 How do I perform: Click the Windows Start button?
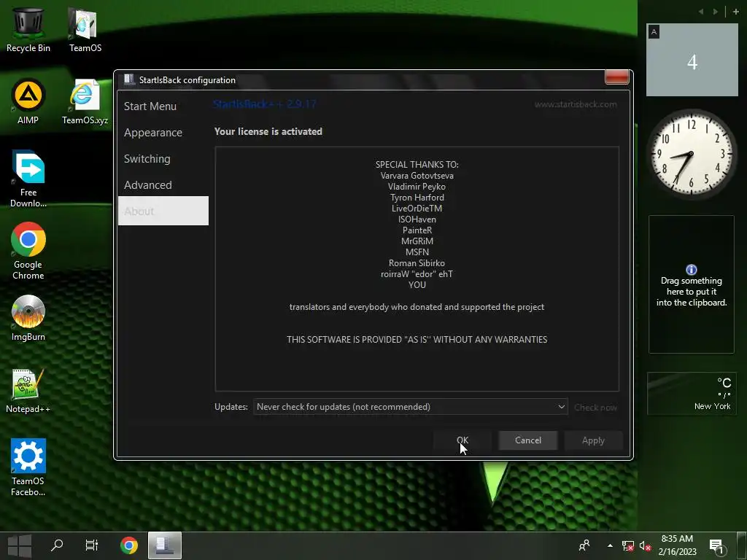pos(20,545)
